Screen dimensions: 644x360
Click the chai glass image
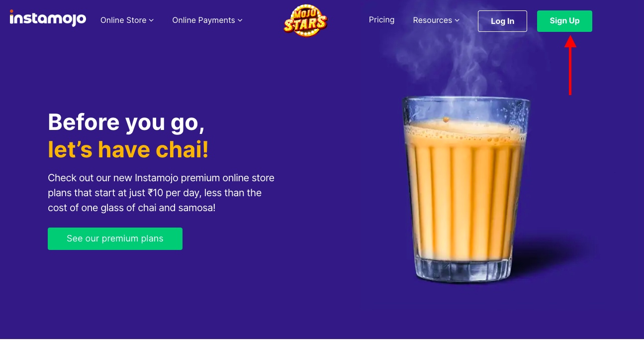tap(466, 189)
